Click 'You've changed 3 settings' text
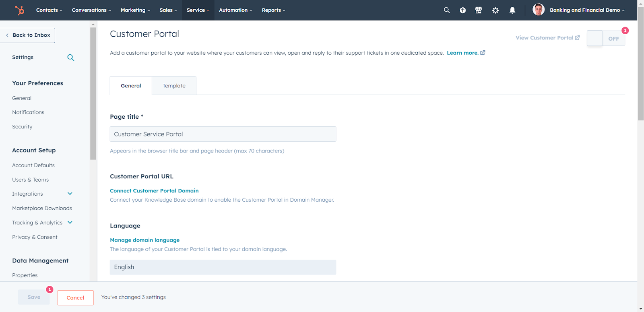The height and width of the screenshot is (312, 644). 134,297
